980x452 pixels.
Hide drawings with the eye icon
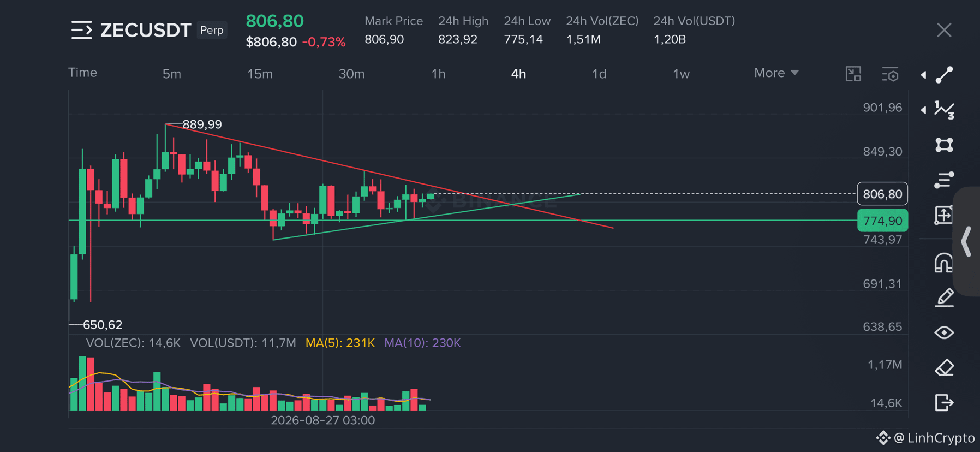(x=945, y=332)
